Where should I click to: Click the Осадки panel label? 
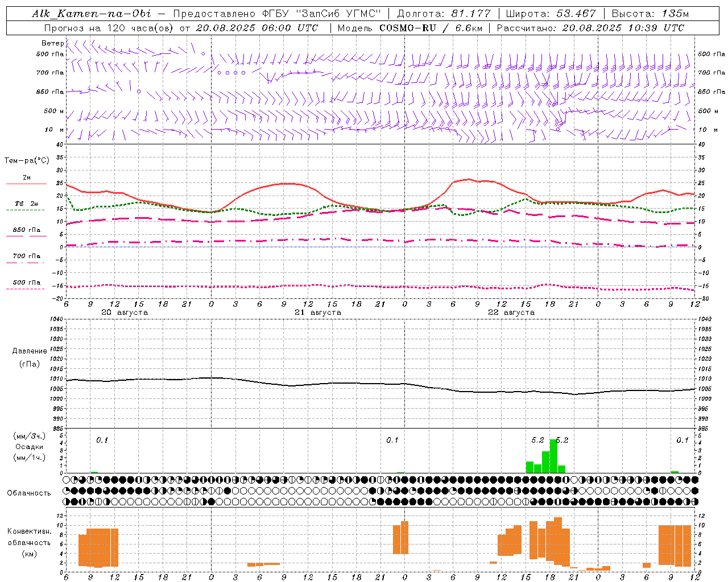coord(30,447)
